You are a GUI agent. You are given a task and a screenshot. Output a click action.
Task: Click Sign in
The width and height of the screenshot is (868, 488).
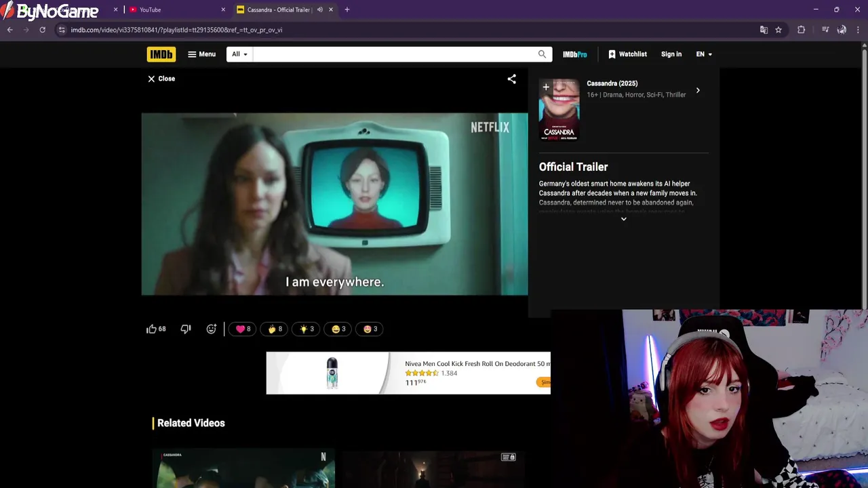(x=671, y=54)
